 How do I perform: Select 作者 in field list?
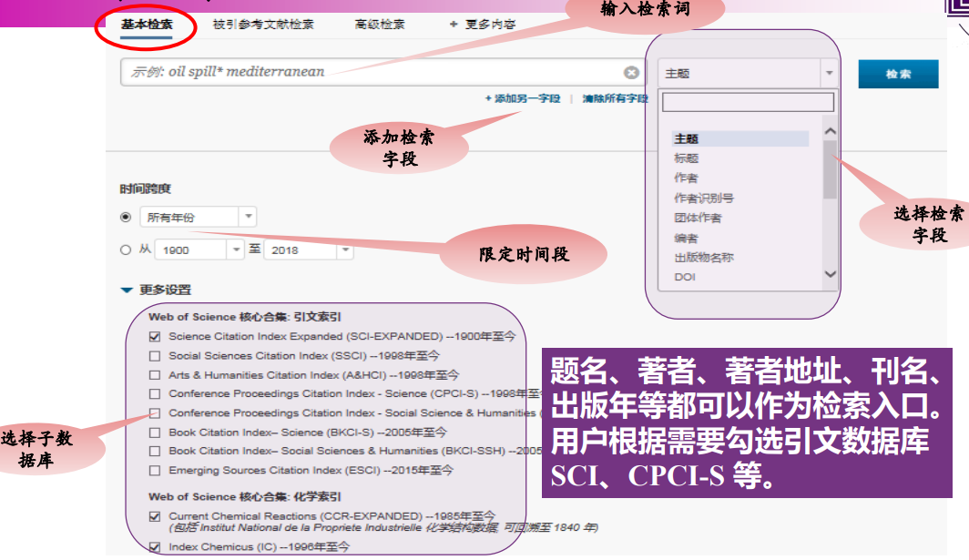coord(686,178)
